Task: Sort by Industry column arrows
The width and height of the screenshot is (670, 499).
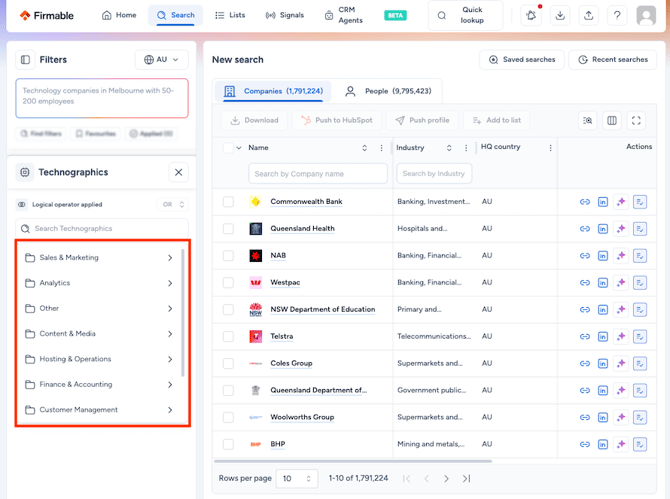Action: (449, 148)
